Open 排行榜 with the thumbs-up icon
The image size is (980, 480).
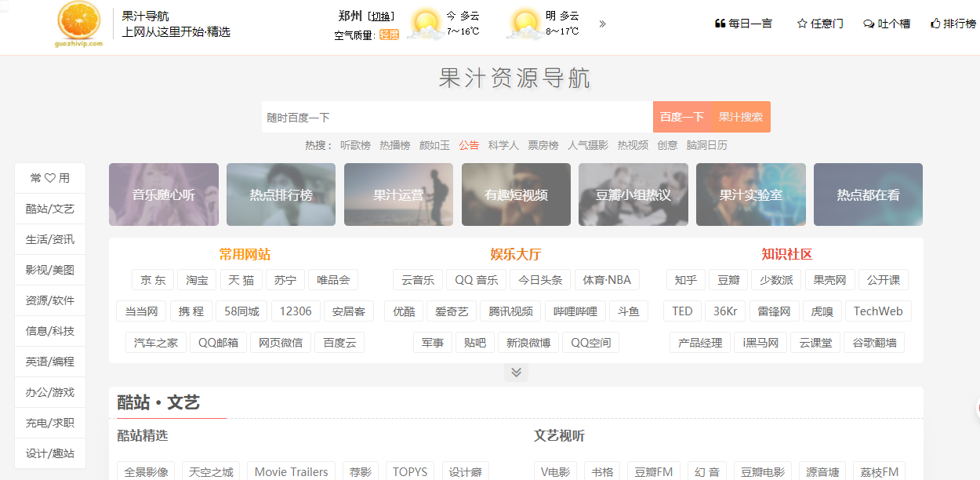(953, 24)
